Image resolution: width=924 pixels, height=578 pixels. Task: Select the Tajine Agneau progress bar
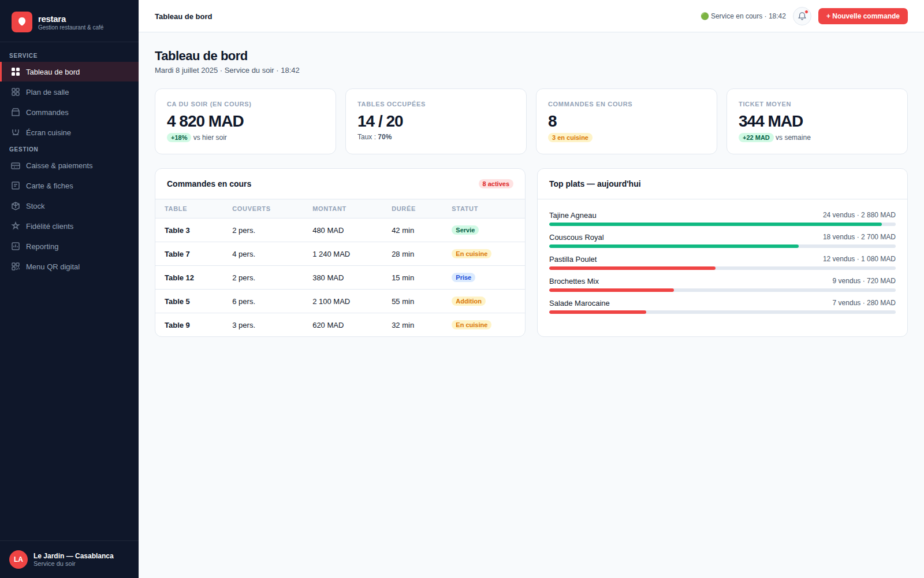click(722, 224)
